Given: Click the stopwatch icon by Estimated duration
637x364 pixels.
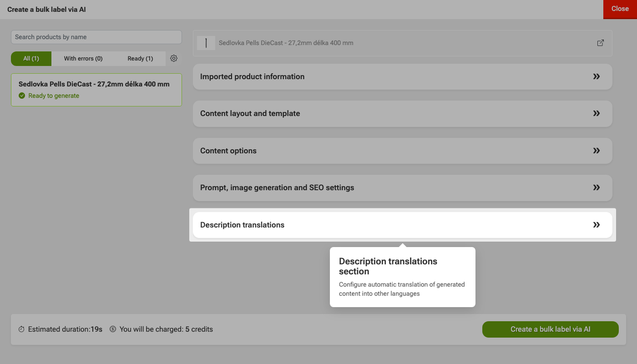Looking at the screenshot, I should [21, 329].
